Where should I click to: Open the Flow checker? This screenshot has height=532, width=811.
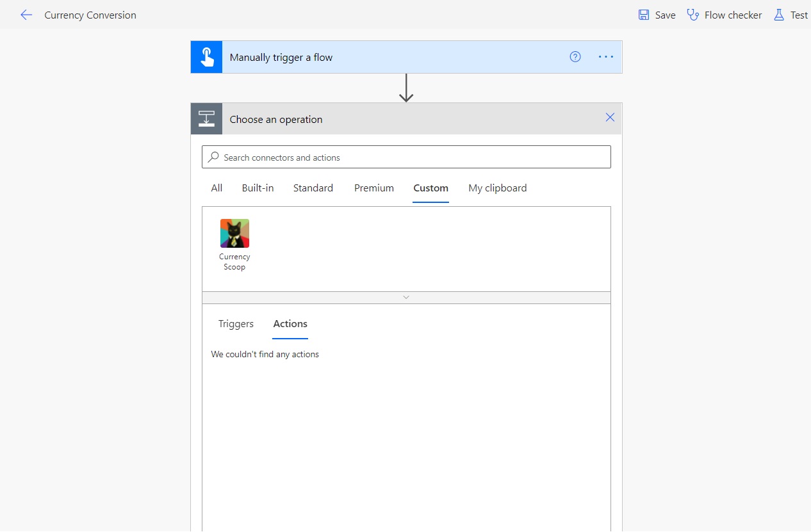coord(724,15)
